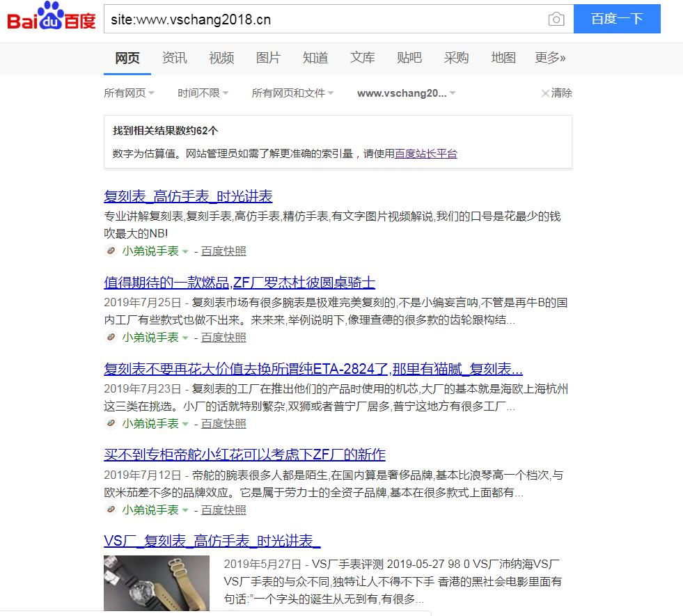
Task: Open the 百度站长平台 link
Action: [x=425, y=154]
